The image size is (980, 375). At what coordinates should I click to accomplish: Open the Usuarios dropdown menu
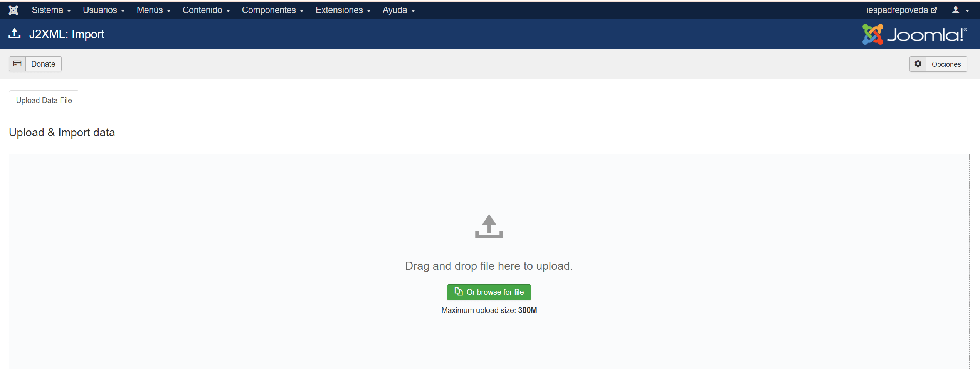pos(104,10)
